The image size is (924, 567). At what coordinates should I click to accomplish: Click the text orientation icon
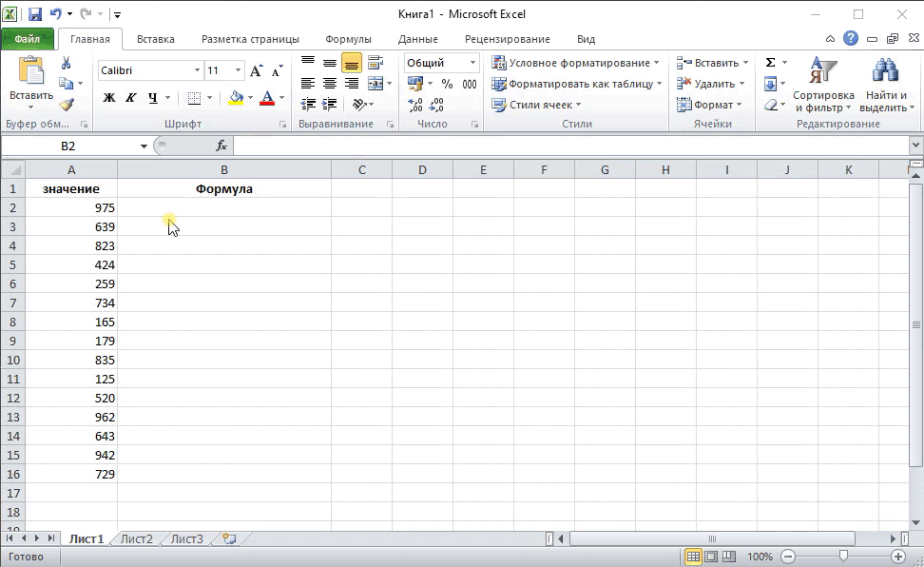pos(359,105)
